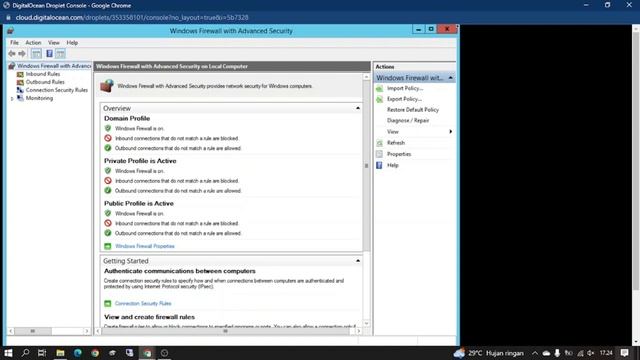Click the green check icon under Public Profile
This screenshot has width=640, height=360.
(108, 233)
